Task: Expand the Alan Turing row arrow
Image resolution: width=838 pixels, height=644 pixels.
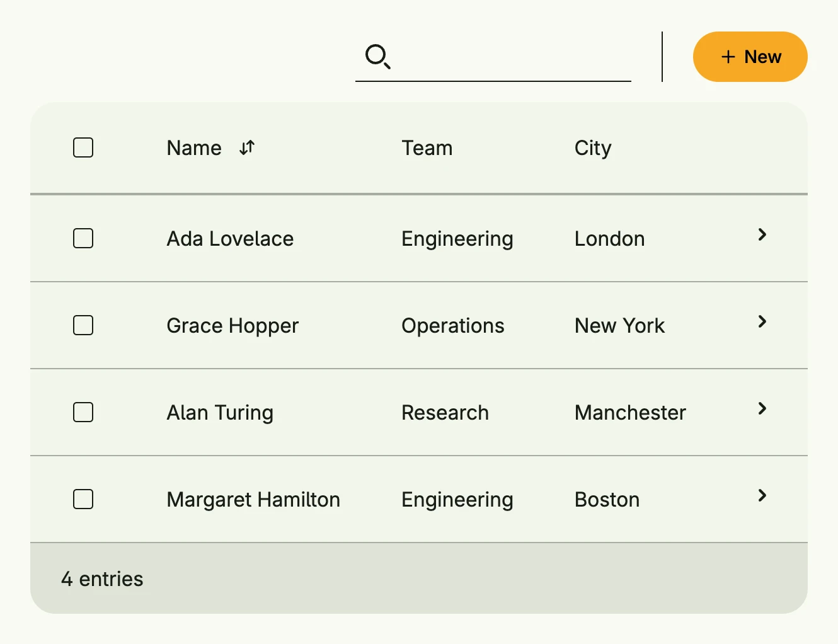Action: tap(762, 408)
